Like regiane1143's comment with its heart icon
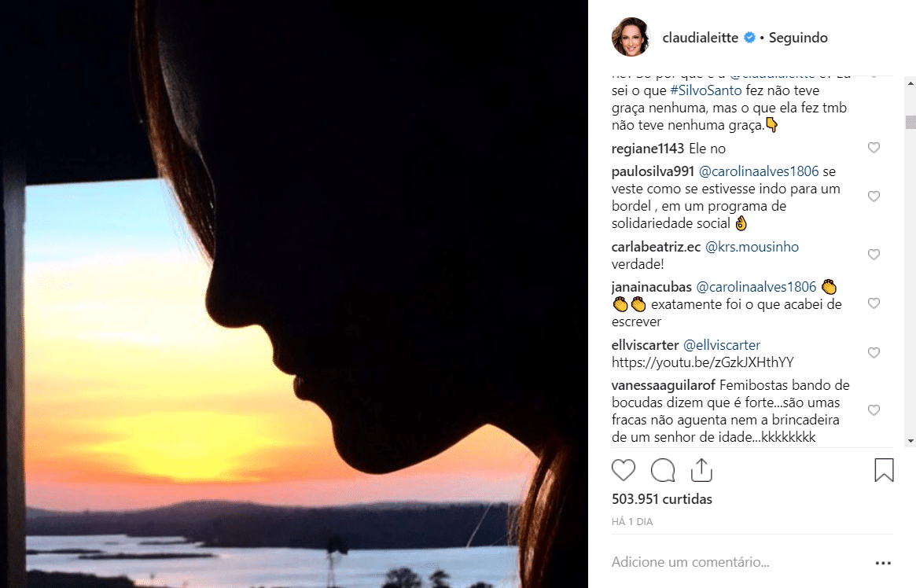The width and height of the screenshot is (916, 588). click(874, 147)
